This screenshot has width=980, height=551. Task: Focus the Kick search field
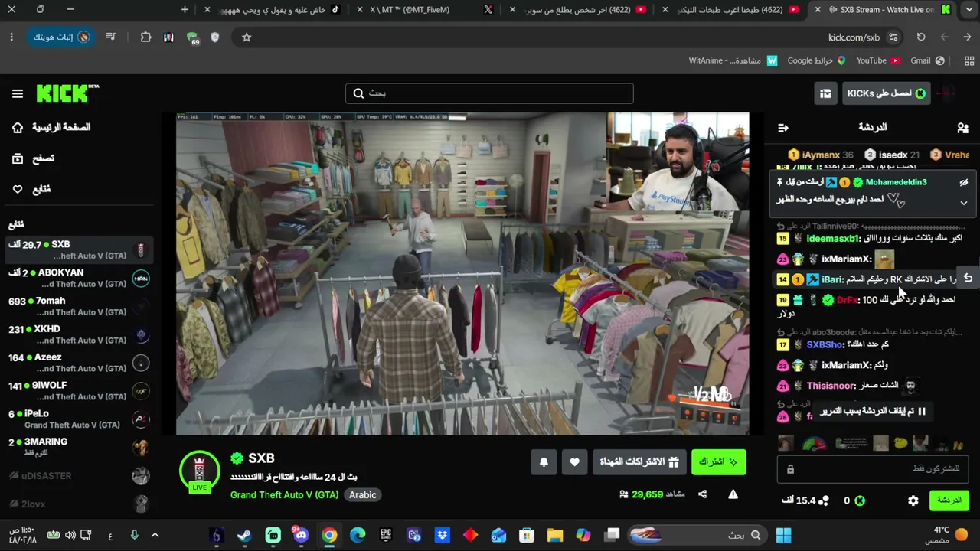[x=489, y=93]
